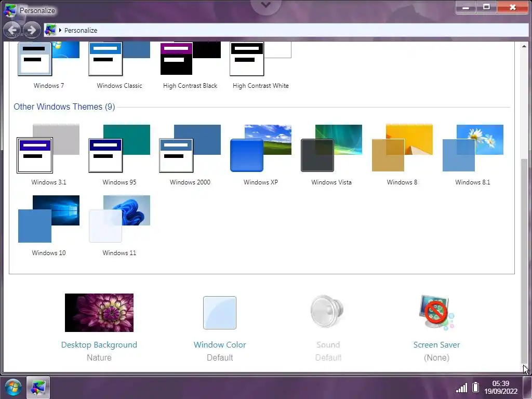Pick the Windows 2000 theme icon
532x399 pixels.
[x=190, y=149]
